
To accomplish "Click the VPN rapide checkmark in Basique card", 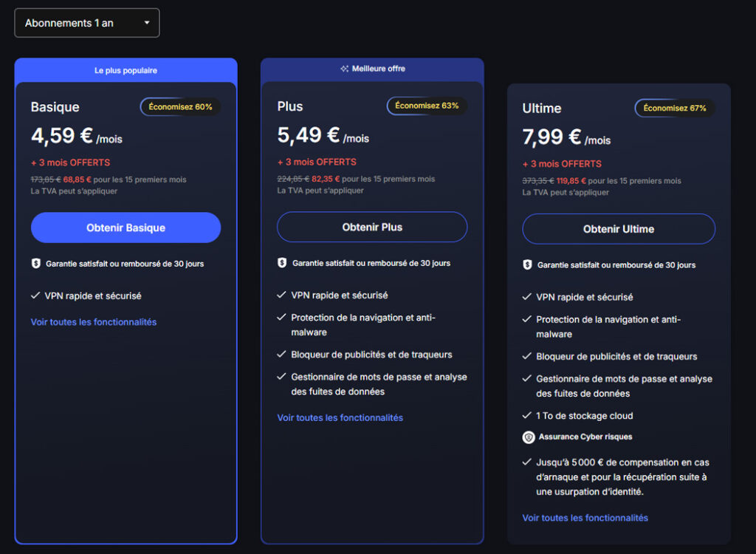I will tap(35, 295).
